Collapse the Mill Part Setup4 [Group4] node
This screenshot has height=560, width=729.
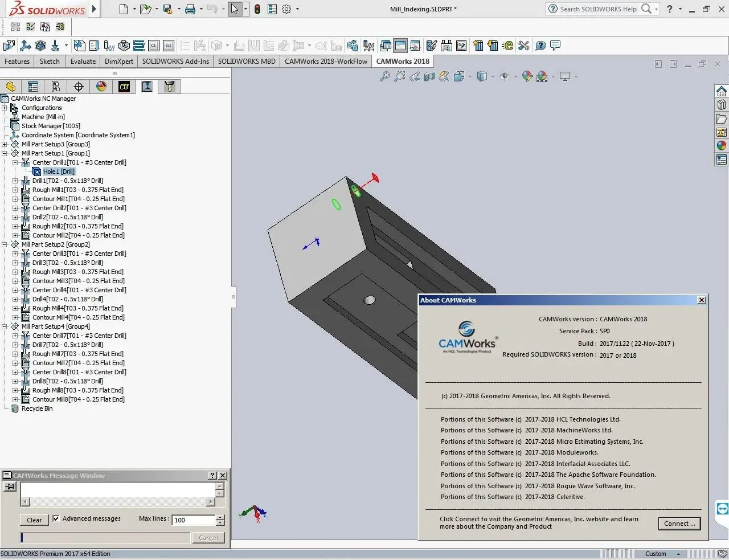[x=5, y=326]
